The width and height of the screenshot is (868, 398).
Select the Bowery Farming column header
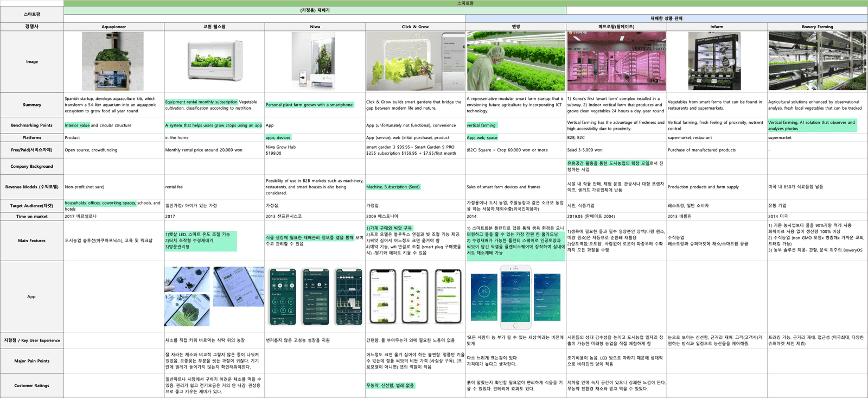(x=818, y=27)
